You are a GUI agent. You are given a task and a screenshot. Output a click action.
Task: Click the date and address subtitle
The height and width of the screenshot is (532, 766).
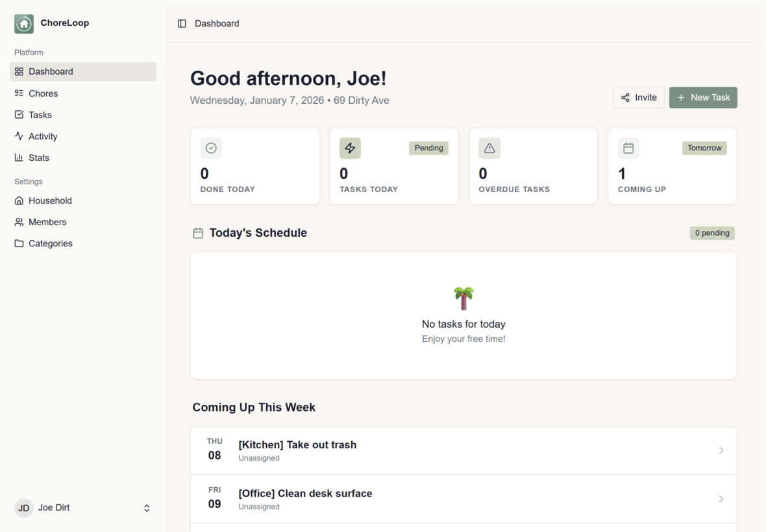[290, 101]
